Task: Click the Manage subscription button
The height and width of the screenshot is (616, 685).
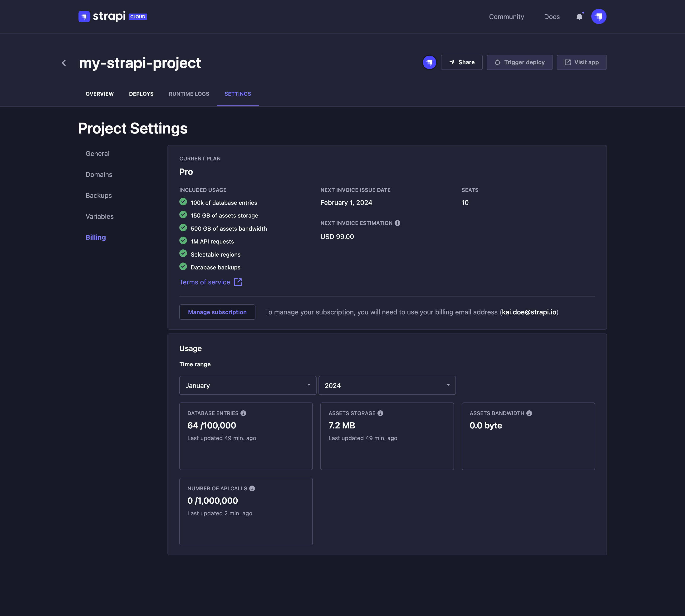Action: pos(217,312)
